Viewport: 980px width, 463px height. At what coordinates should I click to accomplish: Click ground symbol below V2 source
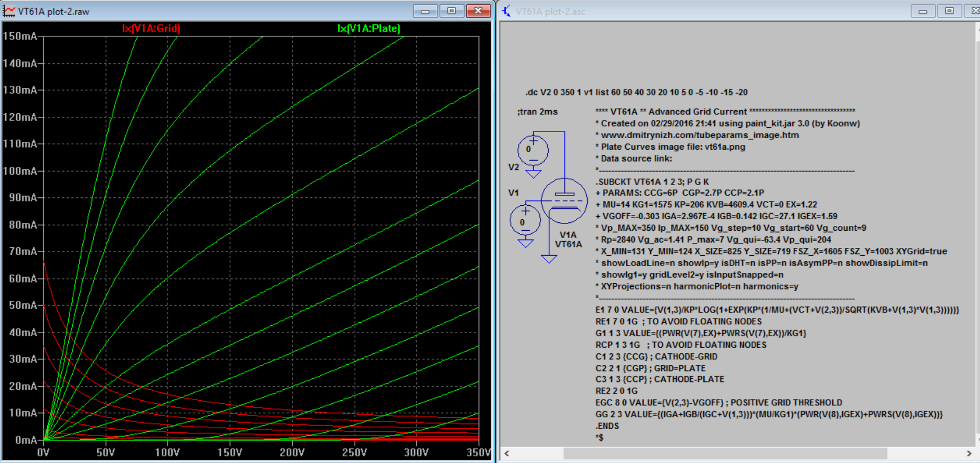(533, 173)
